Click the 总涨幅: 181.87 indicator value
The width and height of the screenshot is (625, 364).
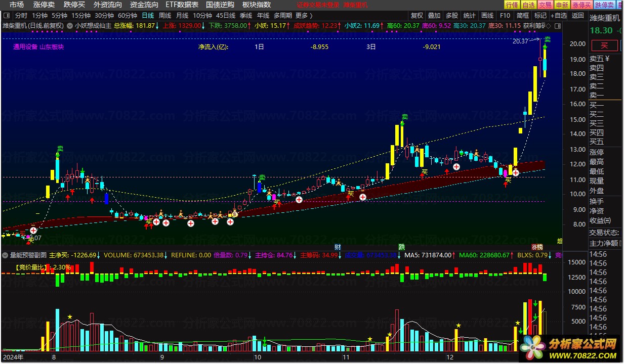[x=135, y=25]
